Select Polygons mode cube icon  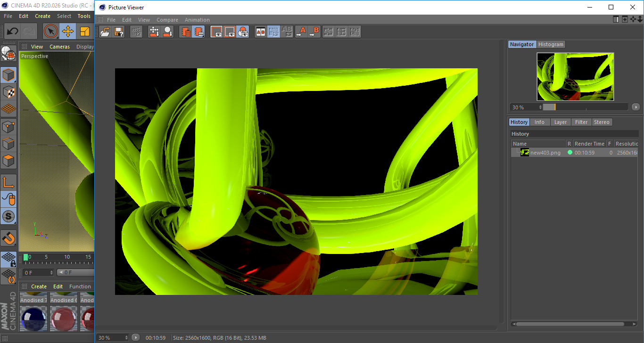[x=8, y=161]
